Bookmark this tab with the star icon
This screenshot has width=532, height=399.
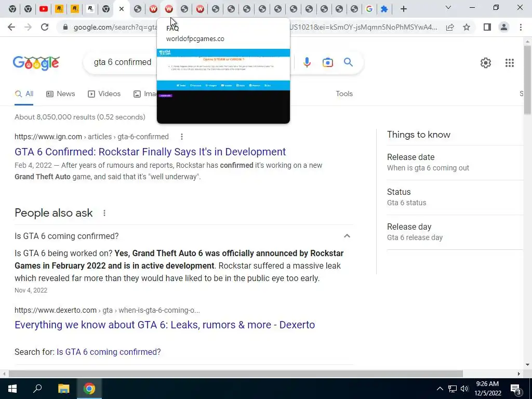point(467,27)
